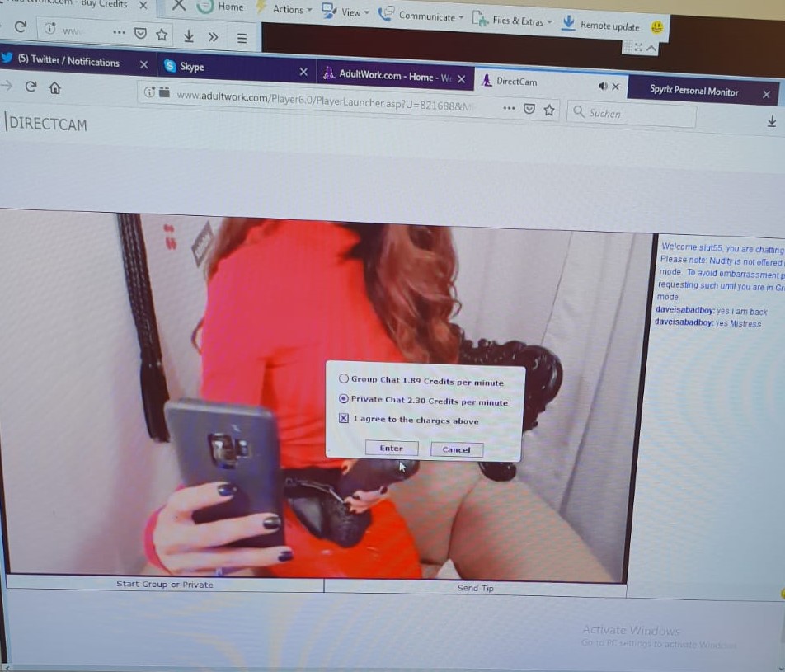785x672 pixels.
Task: Click the Remote update download icon
Action: click(568, 23)
